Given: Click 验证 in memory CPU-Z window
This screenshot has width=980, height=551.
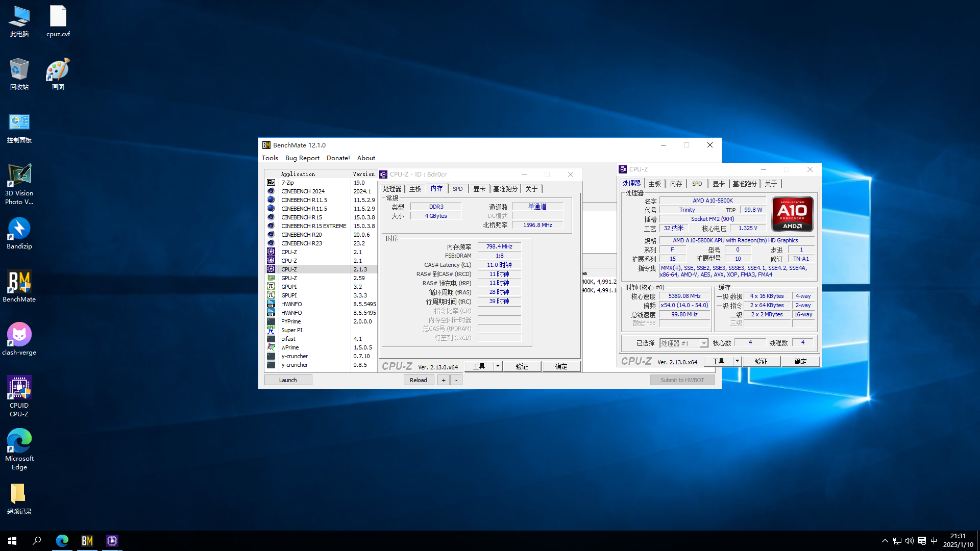Looking at the screenshot, I should pos(522,366).
